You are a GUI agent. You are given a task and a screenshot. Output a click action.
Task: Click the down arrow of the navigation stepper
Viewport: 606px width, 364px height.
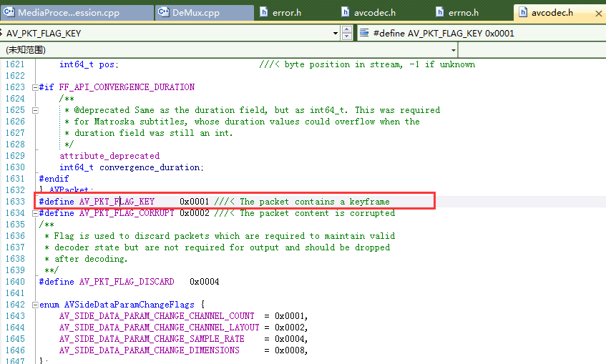tap(347, 36)
